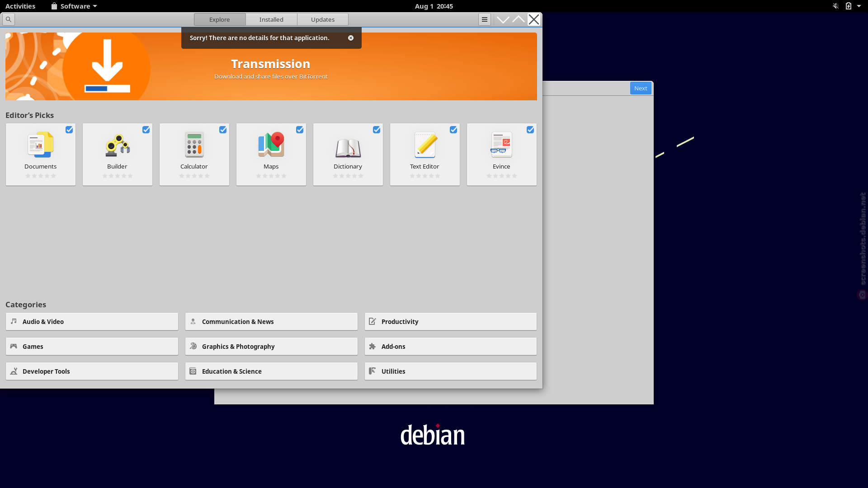Open the Developer Tools category label
This screenshot has height=488, width=868.
tap(46, 371)
